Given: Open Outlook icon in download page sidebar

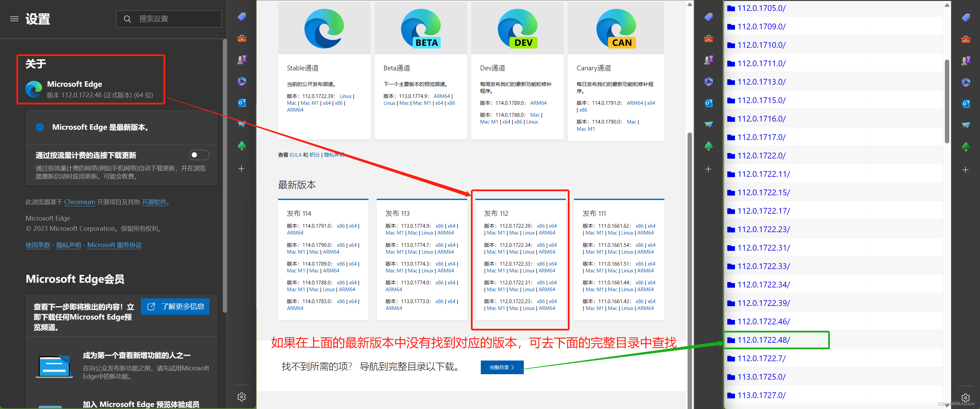Looking at the screenshot, I should coord(708,103).
